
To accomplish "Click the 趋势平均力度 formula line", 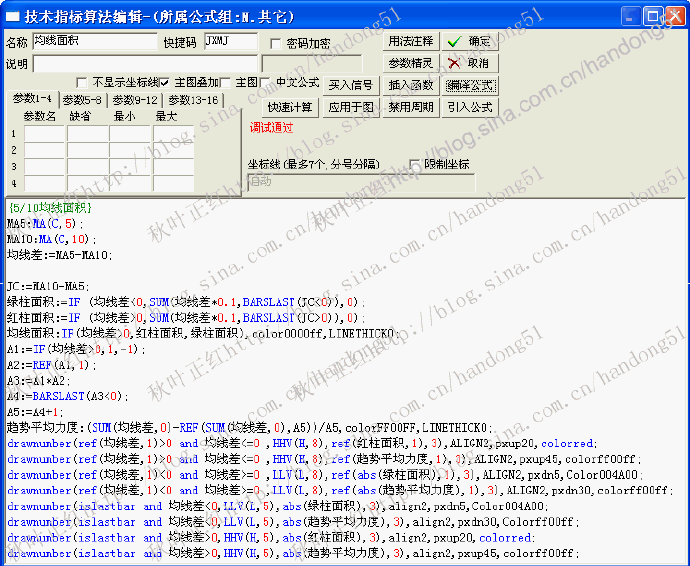I will 250,428.
